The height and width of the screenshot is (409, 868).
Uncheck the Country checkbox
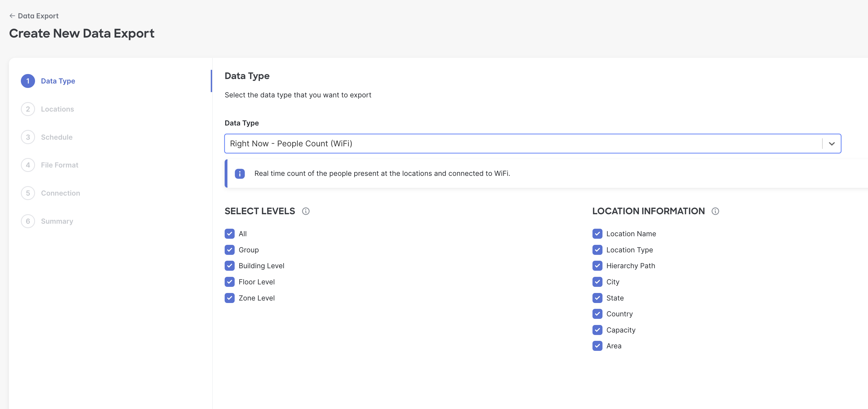coord(597,314)
